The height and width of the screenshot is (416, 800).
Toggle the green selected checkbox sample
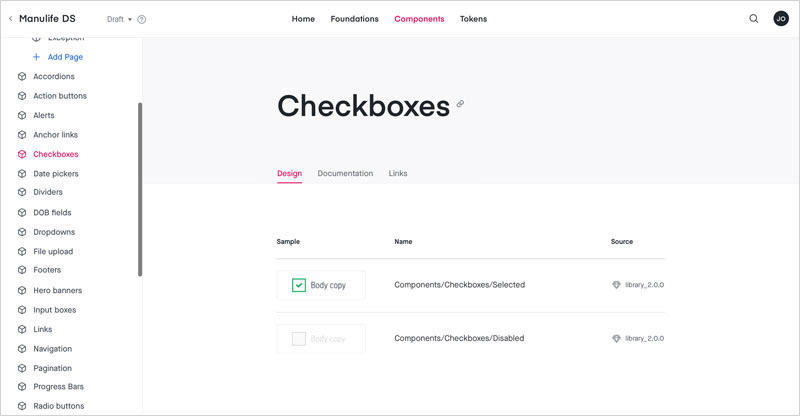coord(299,285)
